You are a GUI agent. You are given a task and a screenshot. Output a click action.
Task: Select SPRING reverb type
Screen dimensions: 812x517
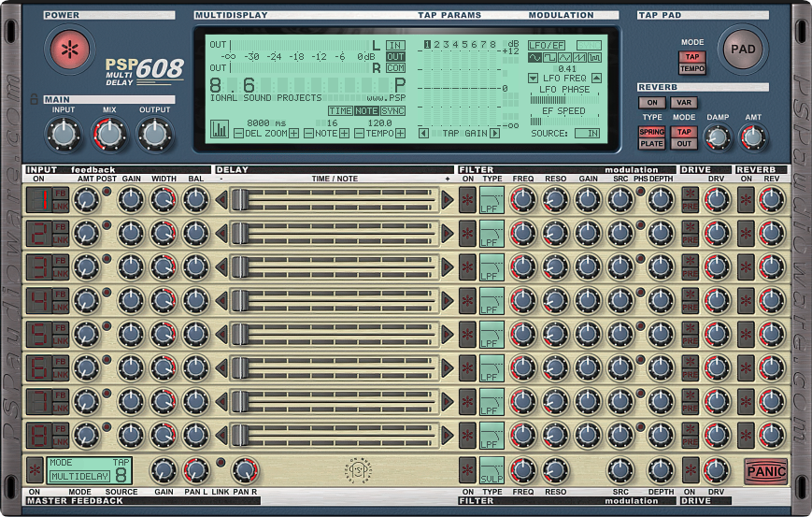pyautogui.click(x=651, y=132)
